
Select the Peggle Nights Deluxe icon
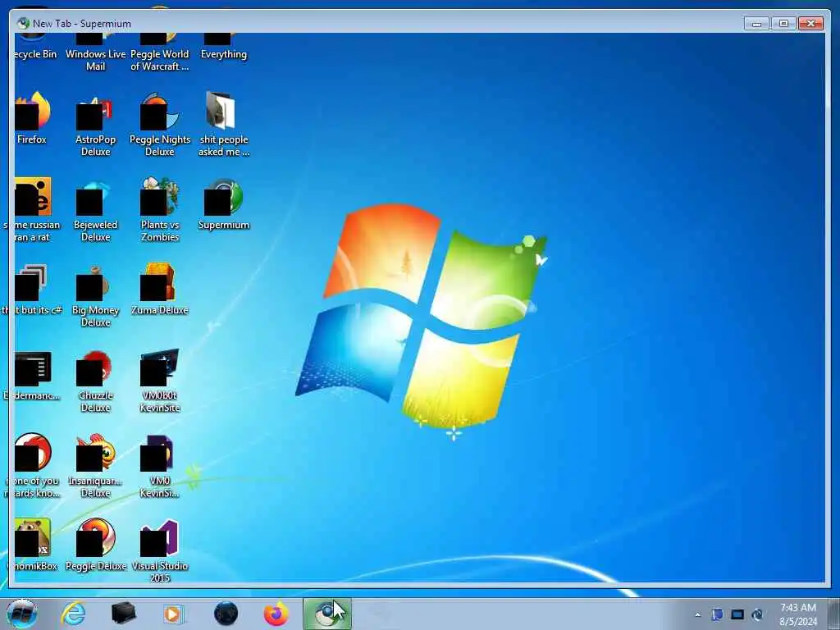160,125
